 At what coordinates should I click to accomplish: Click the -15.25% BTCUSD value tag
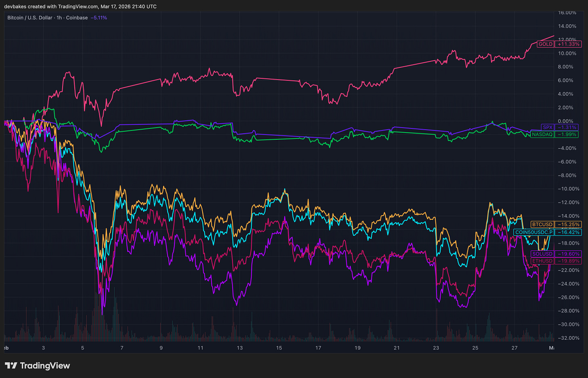point(568,224)
